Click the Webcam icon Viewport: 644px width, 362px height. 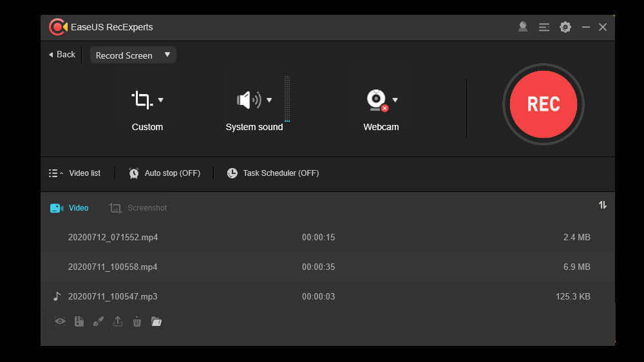click(377, 100)
